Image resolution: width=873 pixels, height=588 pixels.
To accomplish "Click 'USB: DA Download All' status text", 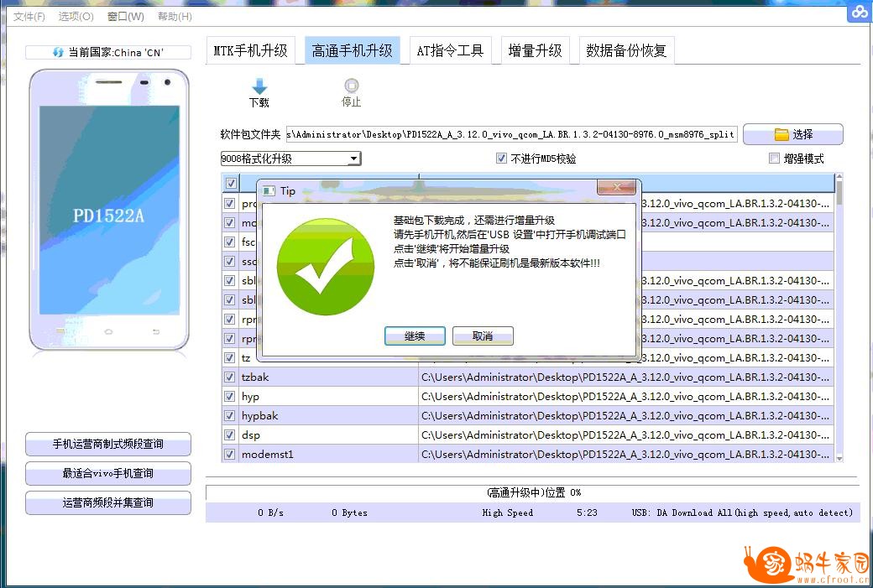I will 742,513.
